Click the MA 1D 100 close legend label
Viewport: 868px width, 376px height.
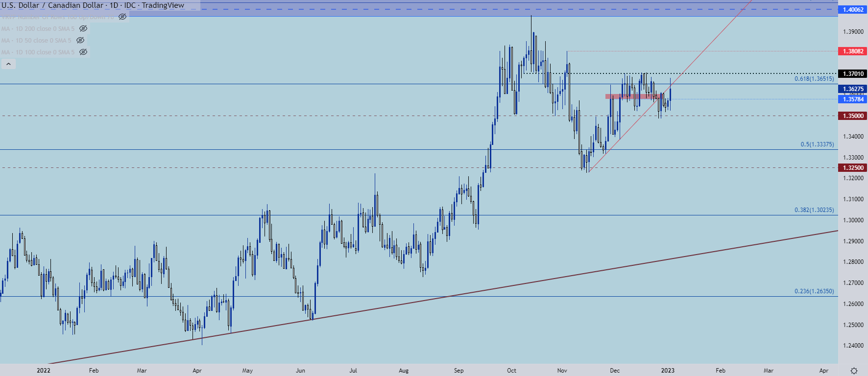click(x=38, y=52)
